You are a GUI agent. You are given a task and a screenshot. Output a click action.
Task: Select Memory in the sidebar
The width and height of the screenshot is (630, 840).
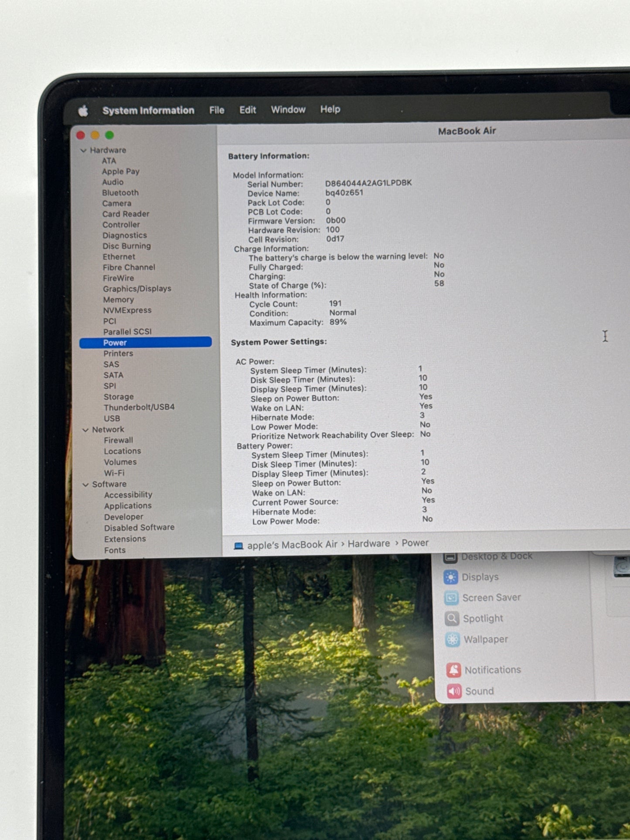[x=118, y=300]
